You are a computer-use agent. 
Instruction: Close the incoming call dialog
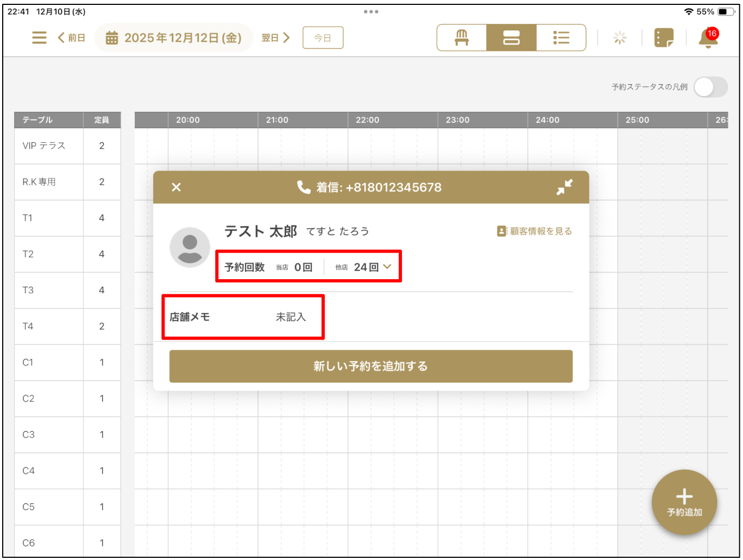click(176, 187)
